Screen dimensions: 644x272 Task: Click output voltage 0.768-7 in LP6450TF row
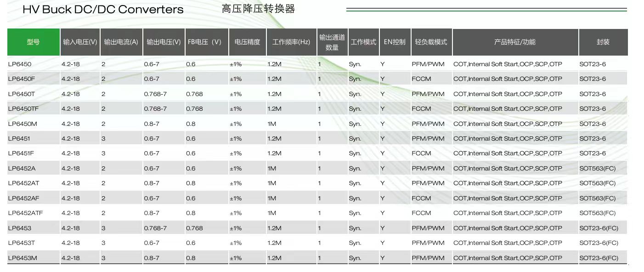(x=155, y=109)
